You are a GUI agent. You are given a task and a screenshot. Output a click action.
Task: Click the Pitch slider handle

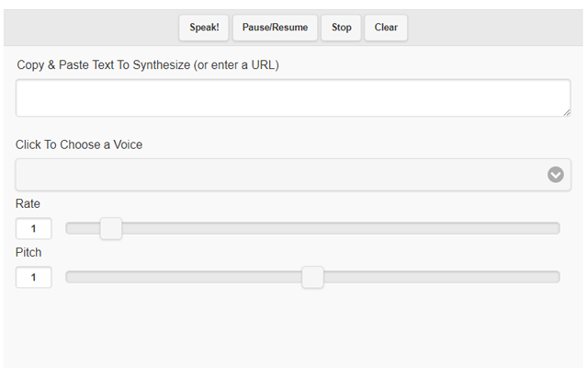[312, 277]
